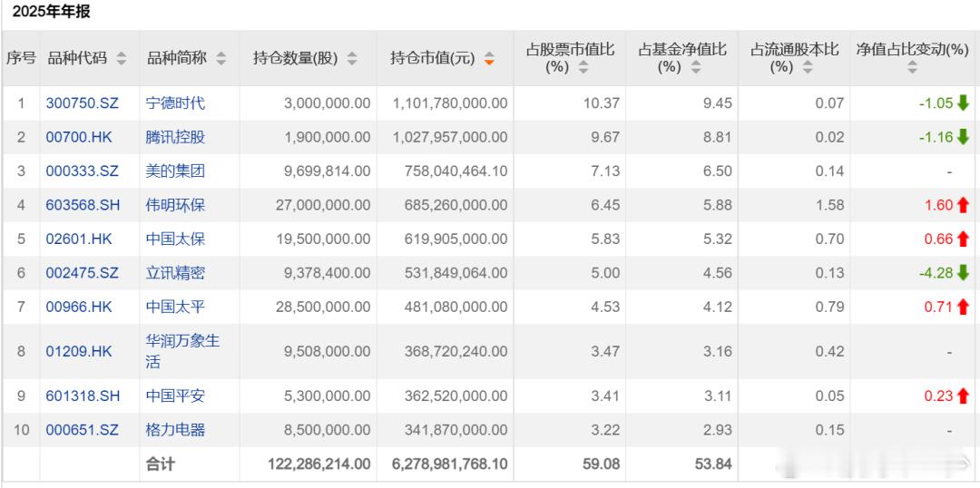Click red up arrow beside 1.60

(963, 205)
